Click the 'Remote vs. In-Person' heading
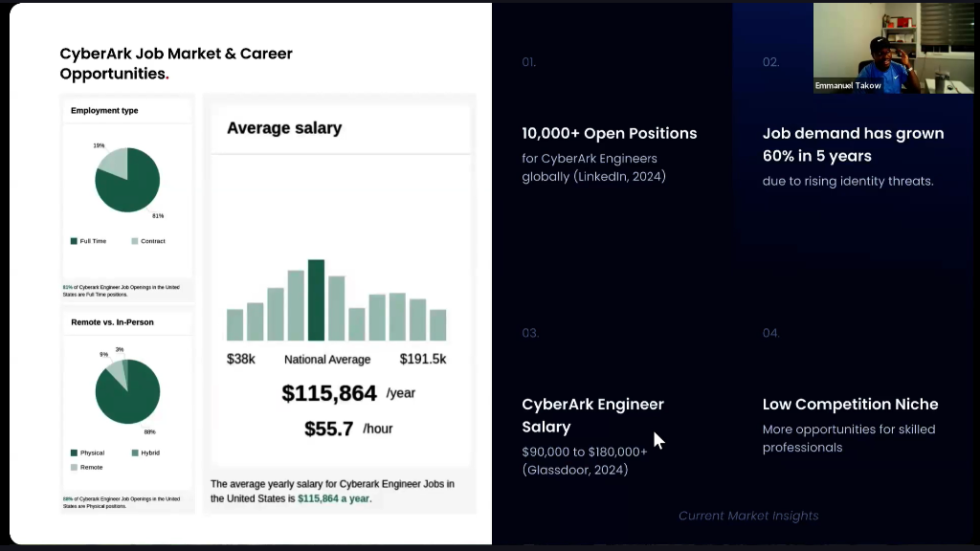Image resolution: width=980 pixels, height=551 pixels. [113, 322]
